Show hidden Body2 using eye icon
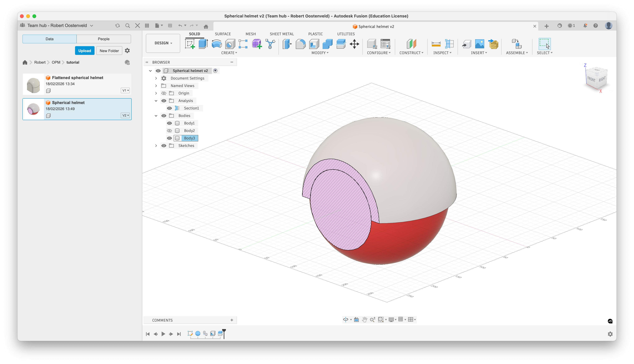Image resolution: width=634 pixels, height=364 pixels. coord(169,131)
